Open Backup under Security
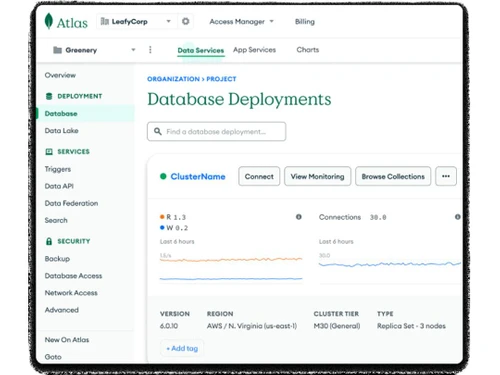Viewport: 500px width, 375px height. point(57,259)
